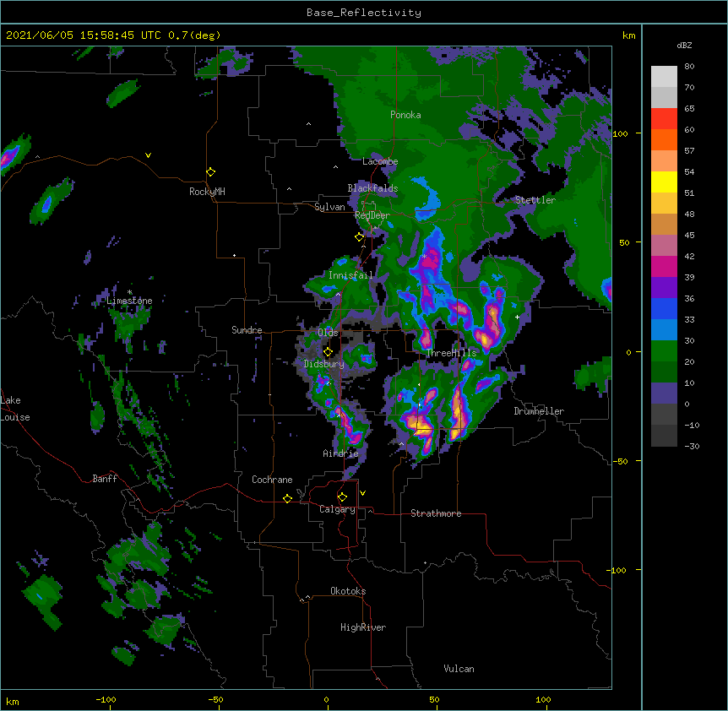The width and height of the screenshot is (728, 711).
Task: Click the white caret marker north of Okotoks
Action: point(307,597)
